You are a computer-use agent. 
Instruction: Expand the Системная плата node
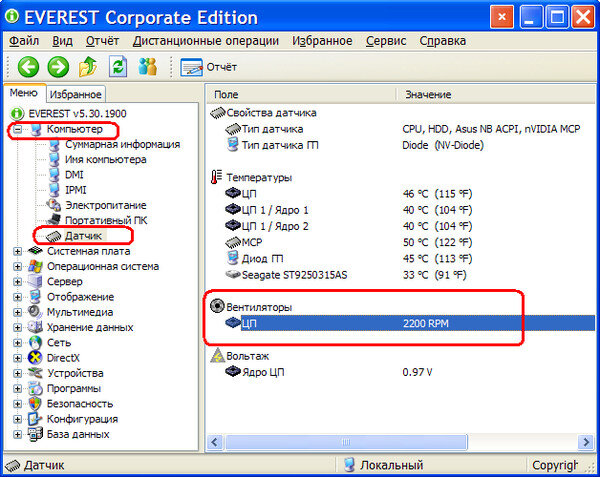pyautogui.click(x=17, y=251)
